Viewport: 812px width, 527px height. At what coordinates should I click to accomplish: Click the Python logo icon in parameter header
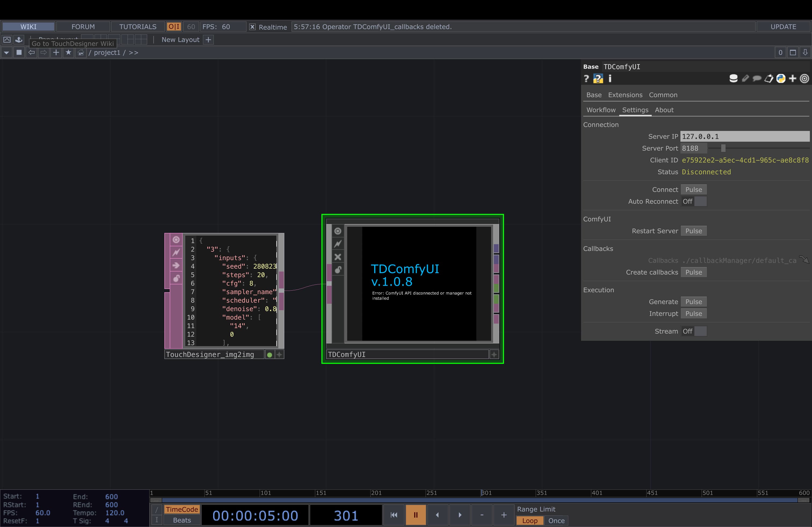point(781,79)
